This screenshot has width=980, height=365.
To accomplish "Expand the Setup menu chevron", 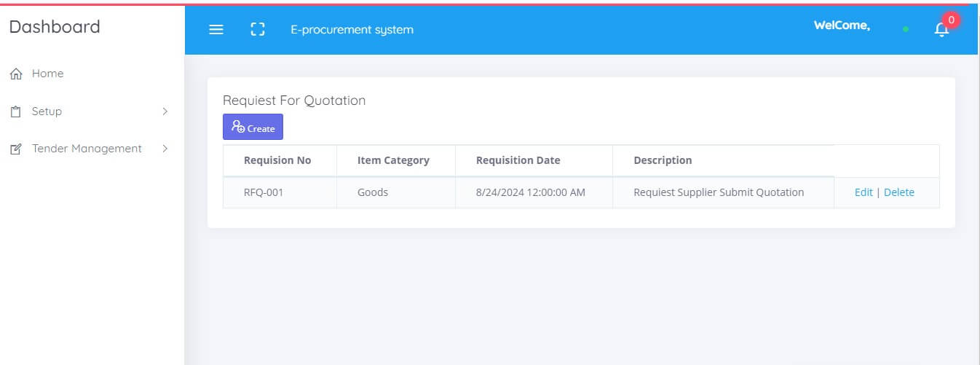I will [165, 111].
